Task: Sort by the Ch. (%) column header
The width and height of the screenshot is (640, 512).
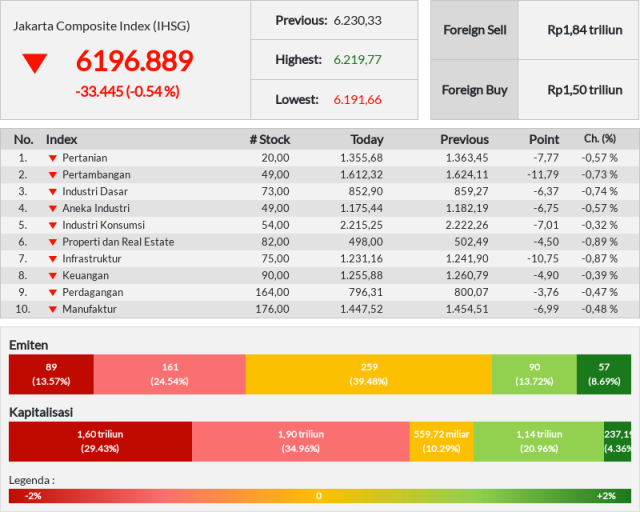Action: 600,139
